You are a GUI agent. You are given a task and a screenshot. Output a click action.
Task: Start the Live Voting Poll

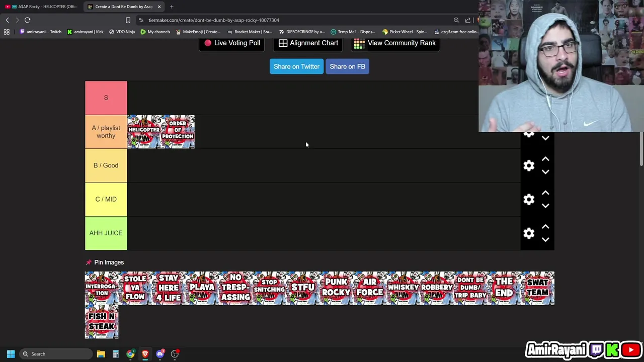coord(232,43)
